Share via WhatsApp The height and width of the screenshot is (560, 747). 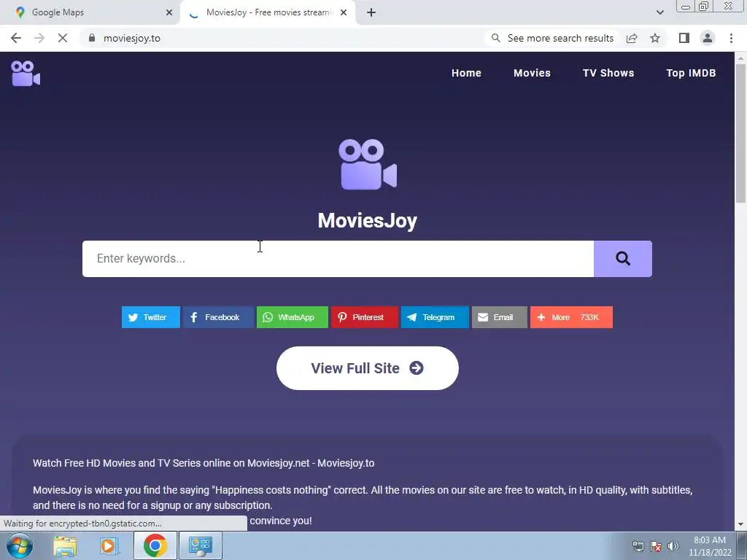tap(292, 317)
